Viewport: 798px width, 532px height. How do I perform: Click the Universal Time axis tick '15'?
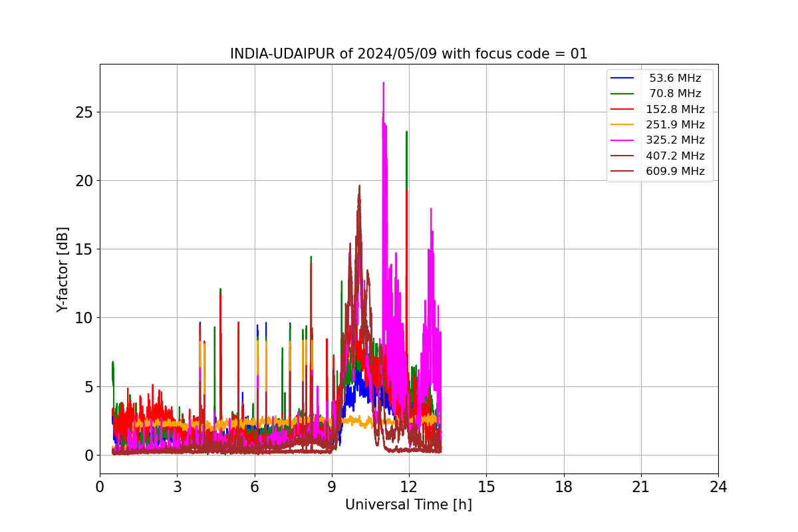coord(486,487)
